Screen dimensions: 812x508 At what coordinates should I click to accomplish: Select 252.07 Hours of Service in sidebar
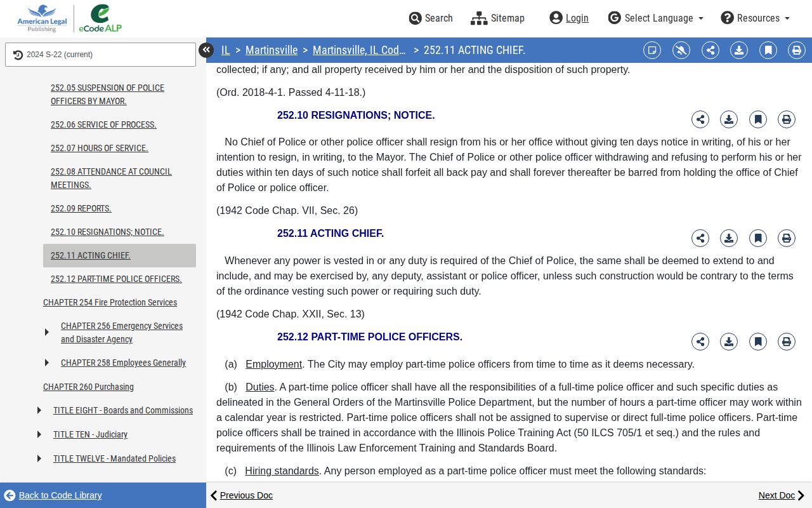(x=99, y=148)
